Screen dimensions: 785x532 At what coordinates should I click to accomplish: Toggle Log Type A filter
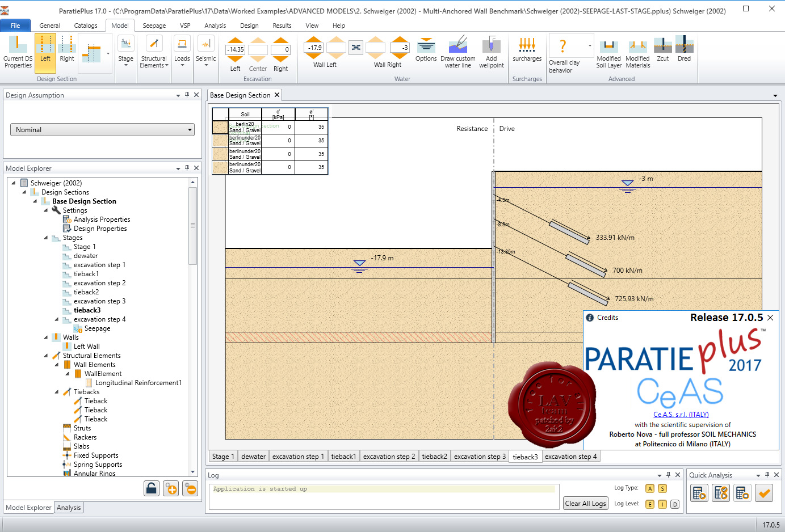point(650,488)
